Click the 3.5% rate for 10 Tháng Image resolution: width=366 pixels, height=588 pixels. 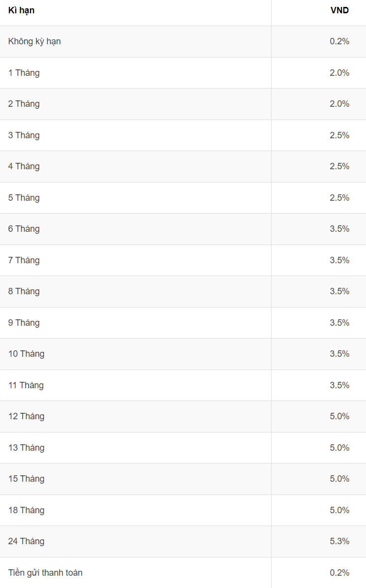click(x=339, y=354)
